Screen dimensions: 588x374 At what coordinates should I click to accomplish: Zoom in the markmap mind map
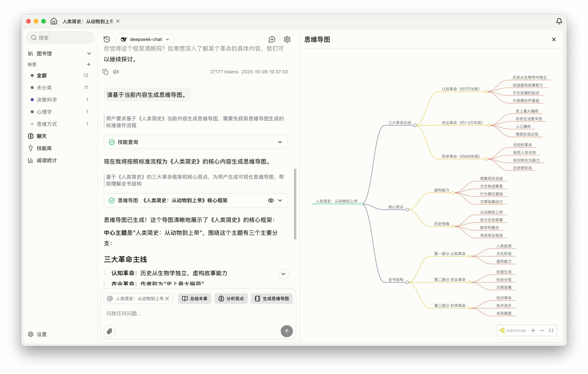click(x=533, y=331)
